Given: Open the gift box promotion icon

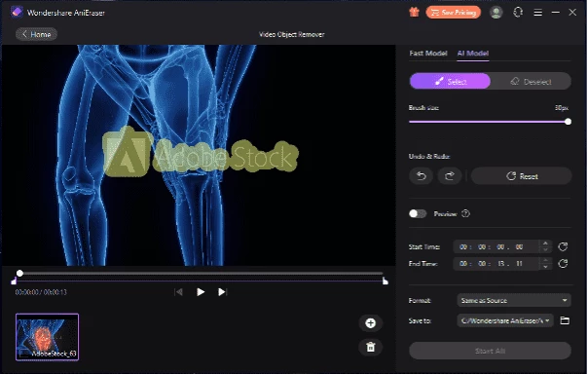Looking at the screenshot, I should (414, 13).
